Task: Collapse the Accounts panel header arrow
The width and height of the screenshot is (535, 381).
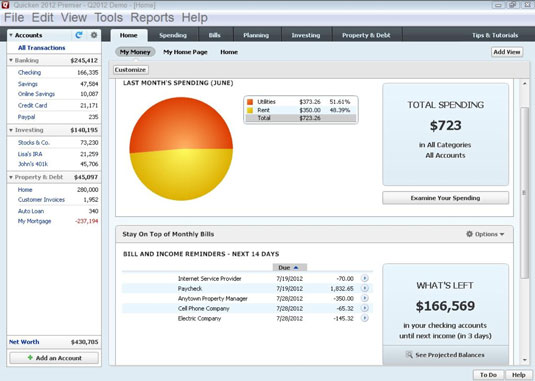Action: tap(11, 35)
